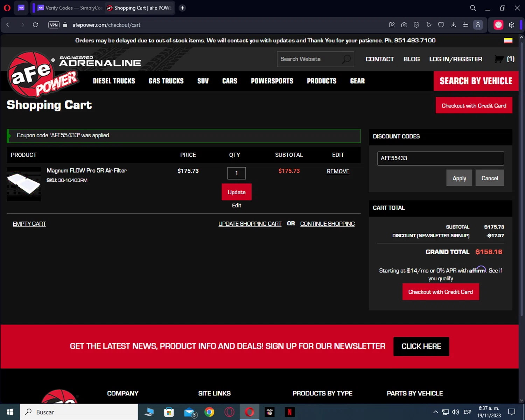Viewport: 525px width, 420px height.
Task: Open Netflix from the taskbar
Action: [x=289, y=412]
